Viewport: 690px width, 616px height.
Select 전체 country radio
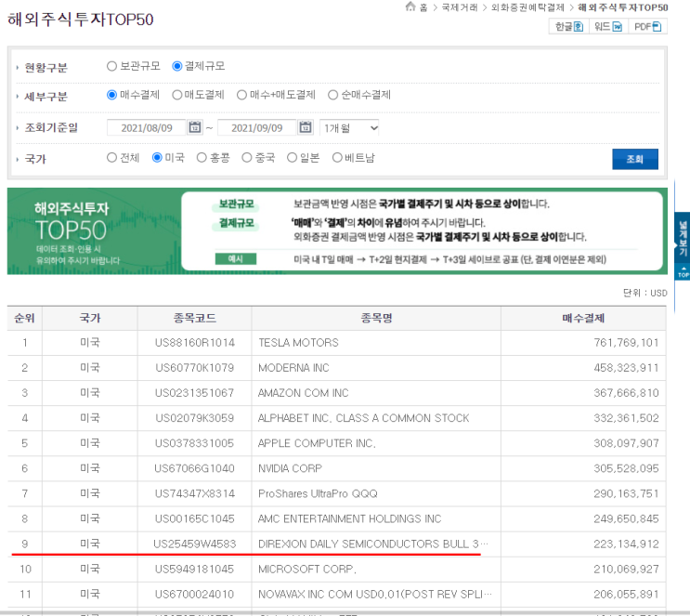pos(111,158)
